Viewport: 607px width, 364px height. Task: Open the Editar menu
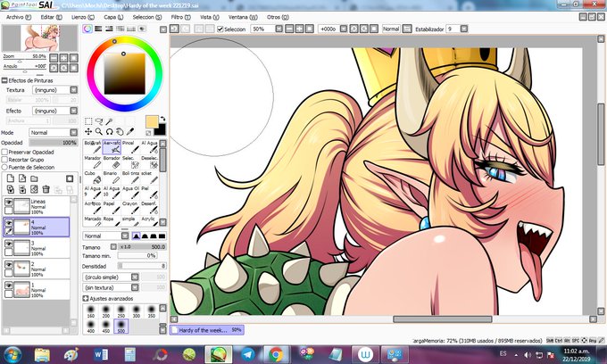point(51,17)
